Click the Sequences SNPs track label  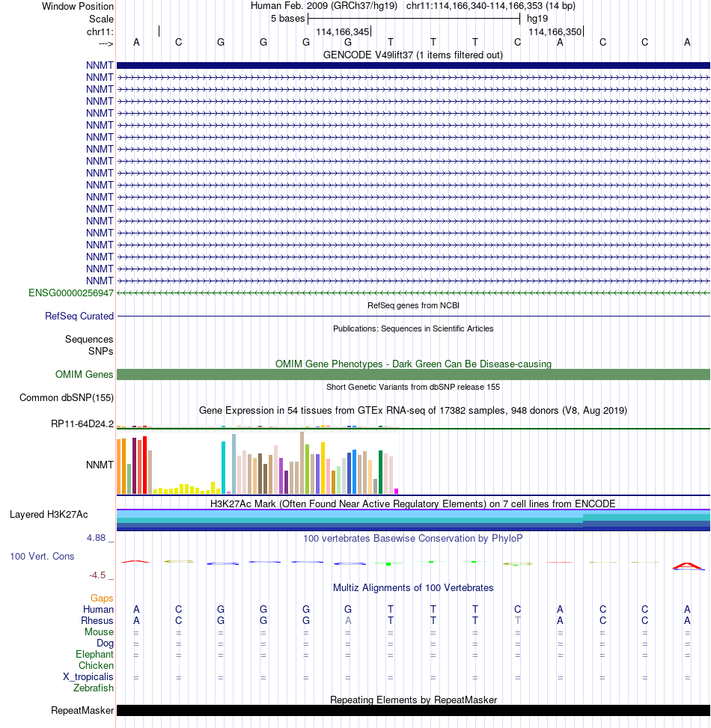89,346
